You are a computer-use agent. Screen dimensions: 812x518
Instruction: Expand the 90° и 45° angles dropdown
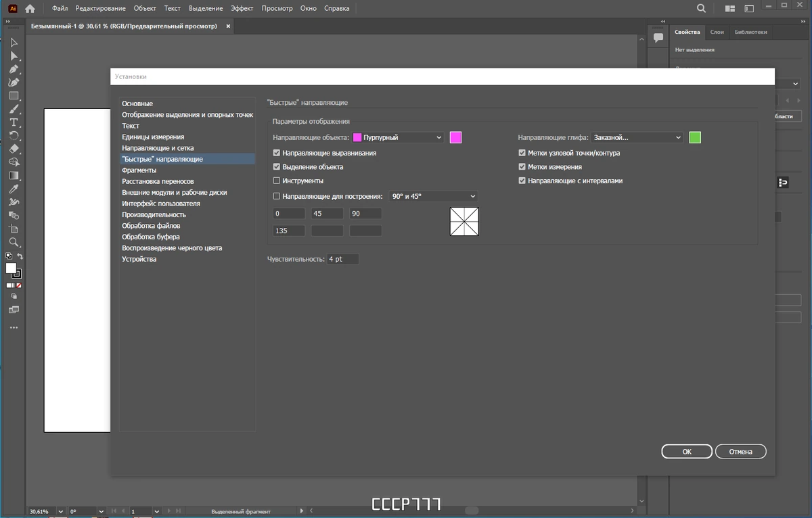(433, 196)
